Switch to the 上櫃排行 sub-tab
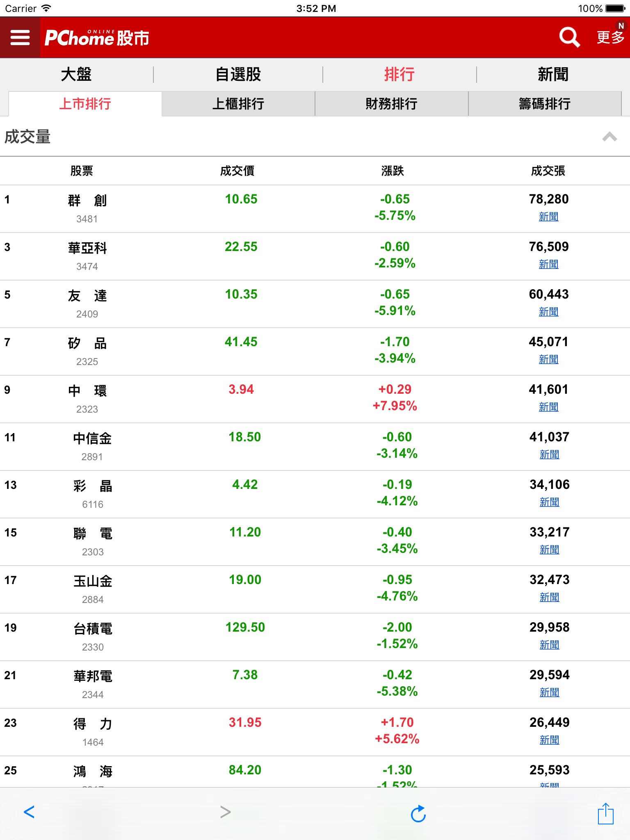The width and height of the screenshot is (630, 840). pyautogui.click(x=238, y=104)
